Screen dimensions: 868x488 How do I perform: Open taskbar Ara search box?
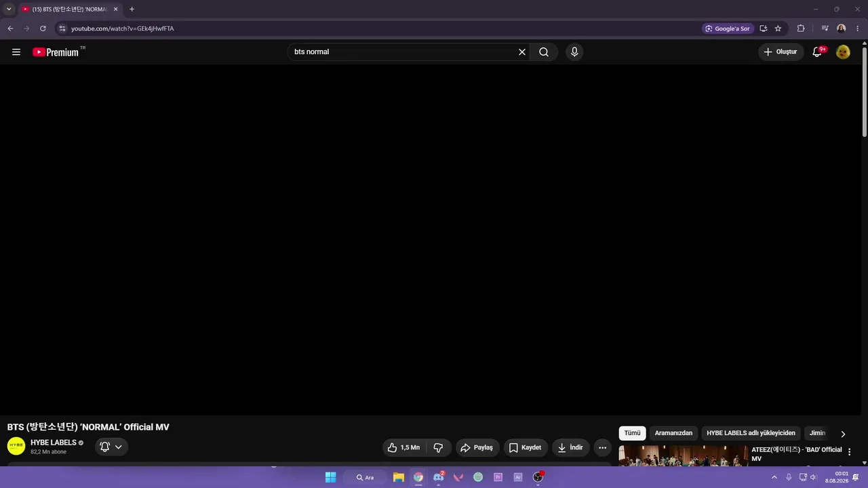(x=366, y=477)
